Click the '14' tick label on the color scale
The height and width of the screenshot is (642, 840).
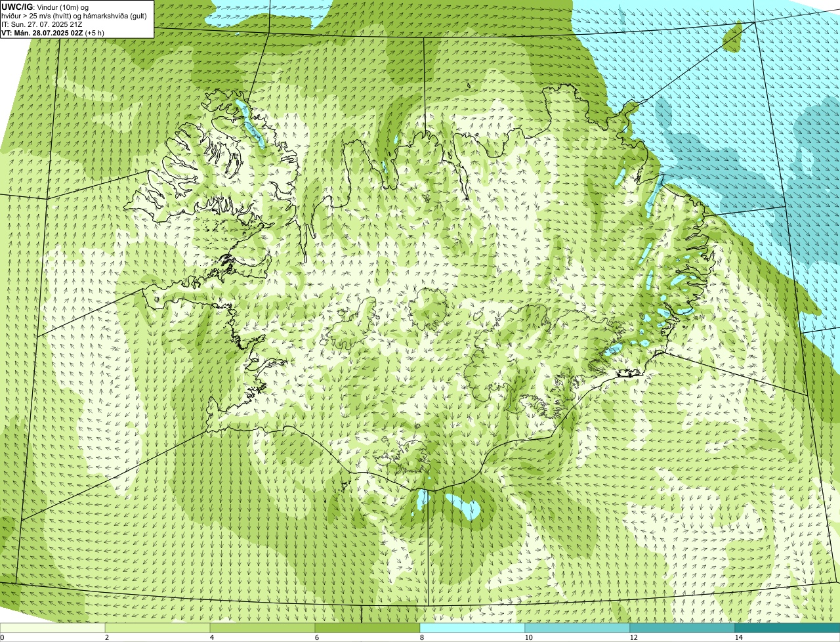(738, 637)
